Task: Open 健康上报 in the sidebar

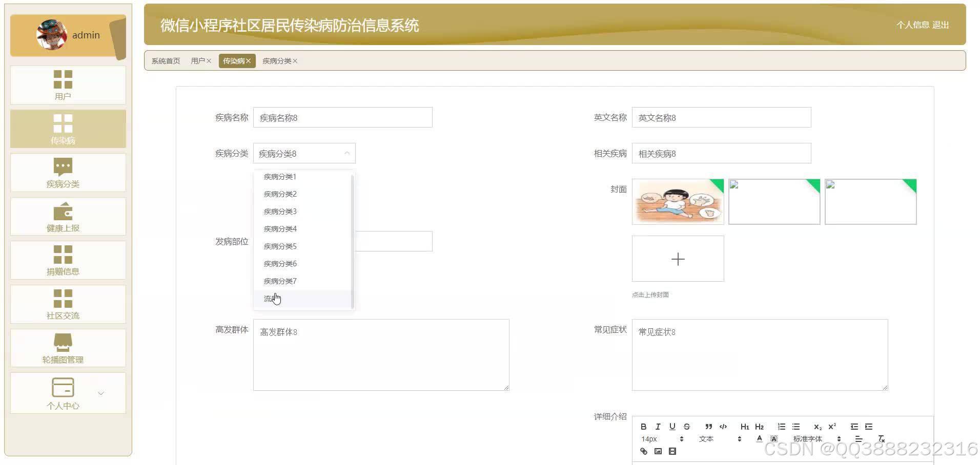Action: (x=68, y=216)
